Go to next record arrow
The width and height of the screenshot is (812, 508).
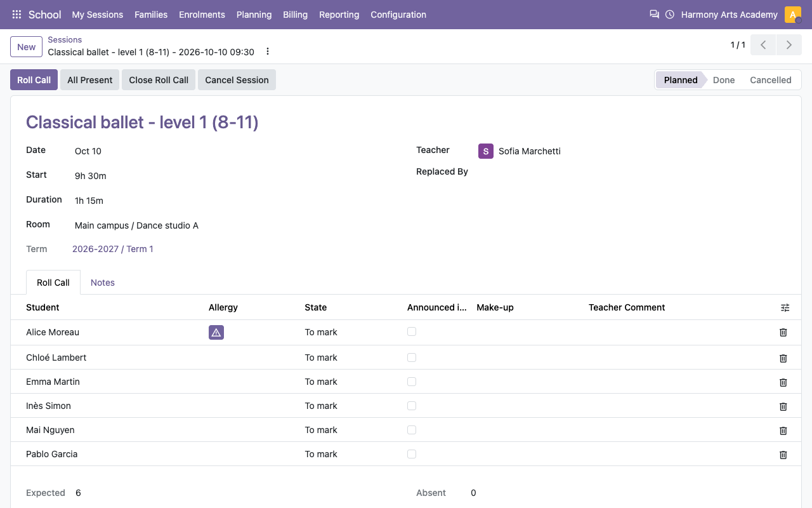pyautogui.click(x=789, y=45)
